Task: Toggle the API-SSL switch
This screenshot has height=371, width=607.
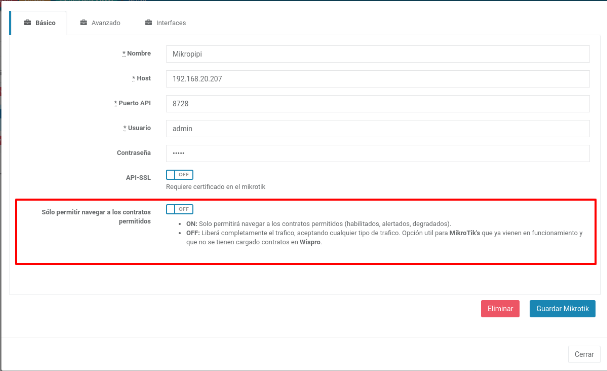Action: tap(180, 175)
